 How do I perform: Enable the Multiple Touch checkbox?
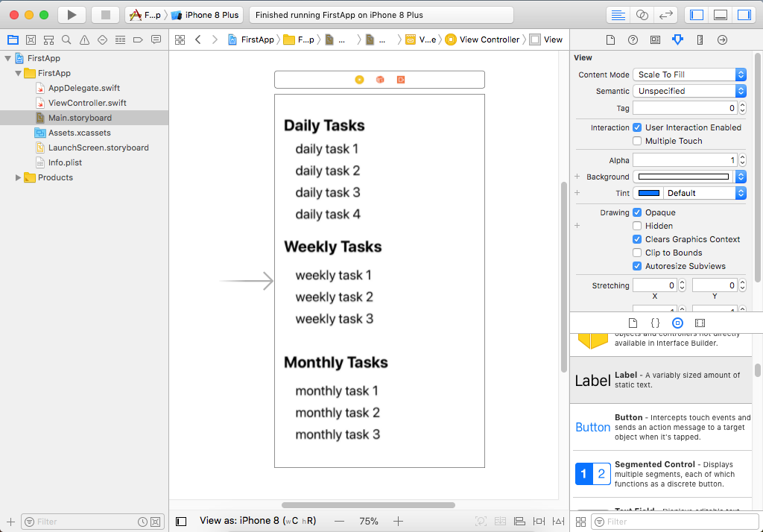click(x=637, y=141)
